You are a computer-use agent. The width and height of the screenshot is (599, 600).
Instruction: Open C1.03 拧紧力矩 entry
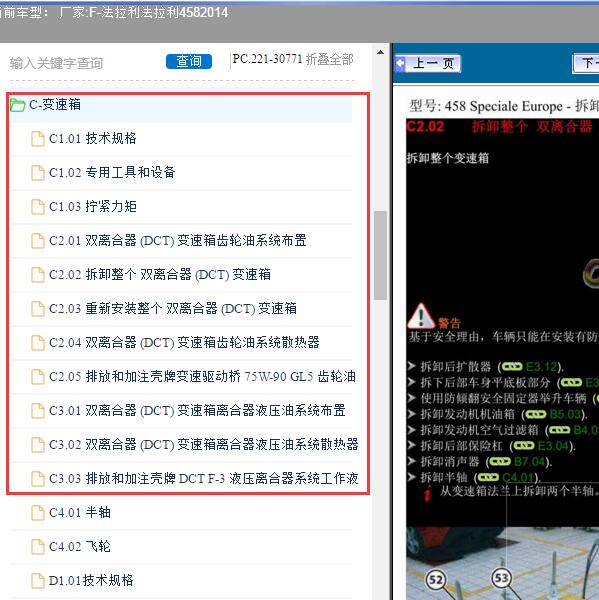point(92,207)
